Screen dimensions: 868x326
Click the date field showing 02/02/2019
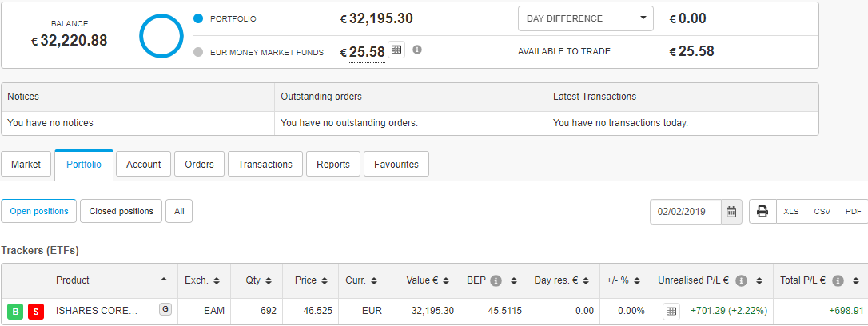[686, 212]
